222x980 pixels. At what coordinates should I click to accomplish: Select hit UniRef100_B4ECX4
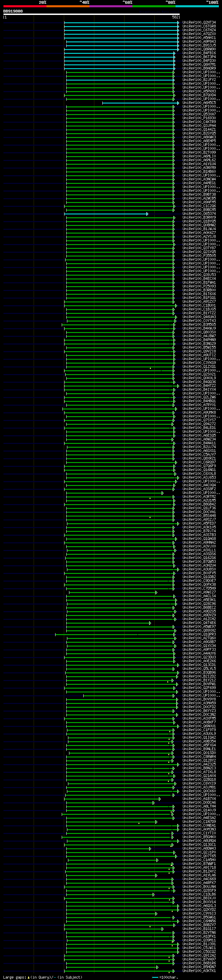click(199, 278)
